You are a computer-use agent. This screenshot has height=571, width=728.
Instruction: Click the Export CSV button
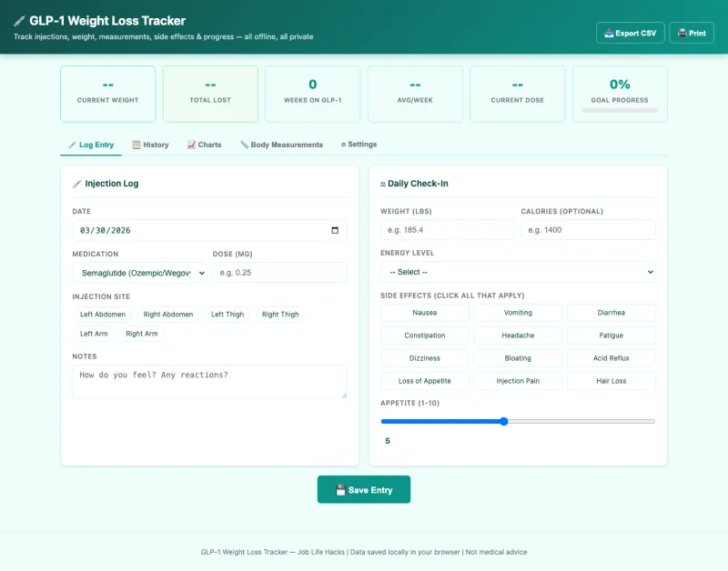click(631, 33)
